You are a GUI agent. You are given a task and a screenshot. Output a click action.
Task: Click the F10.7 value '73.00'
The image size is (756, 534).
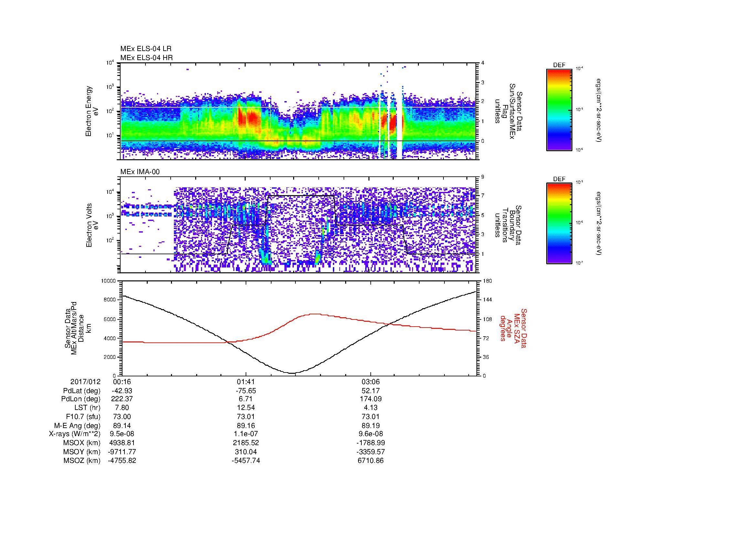(122, 416)
